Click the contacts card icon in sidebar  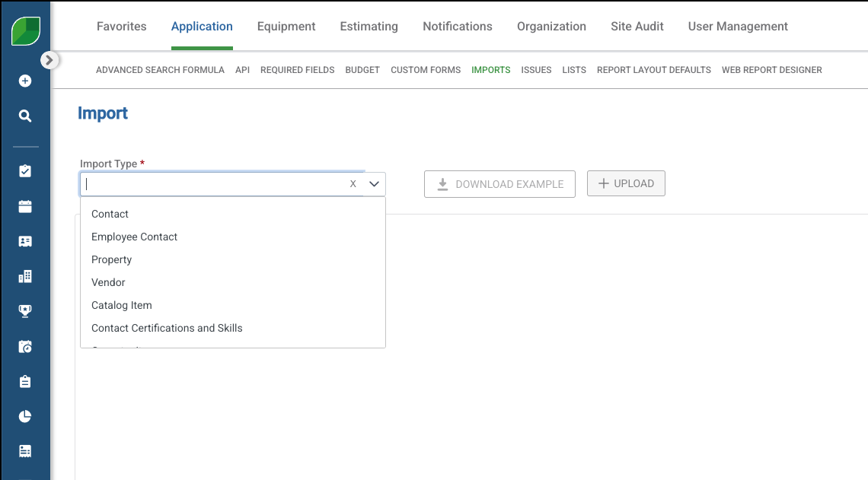click(x=25, y=241)
